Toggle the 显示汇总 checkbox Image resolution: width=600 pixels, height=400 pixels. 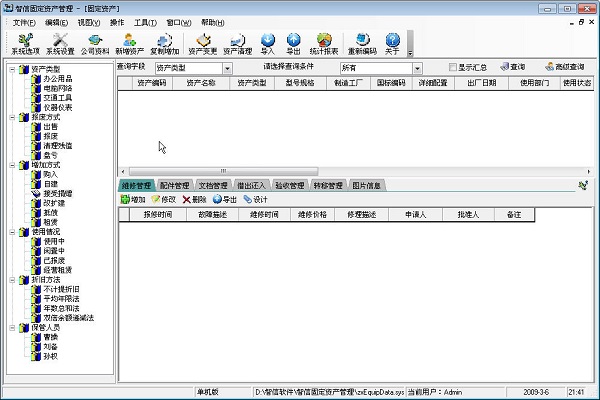pyautogui.click(x=453, y=67)
